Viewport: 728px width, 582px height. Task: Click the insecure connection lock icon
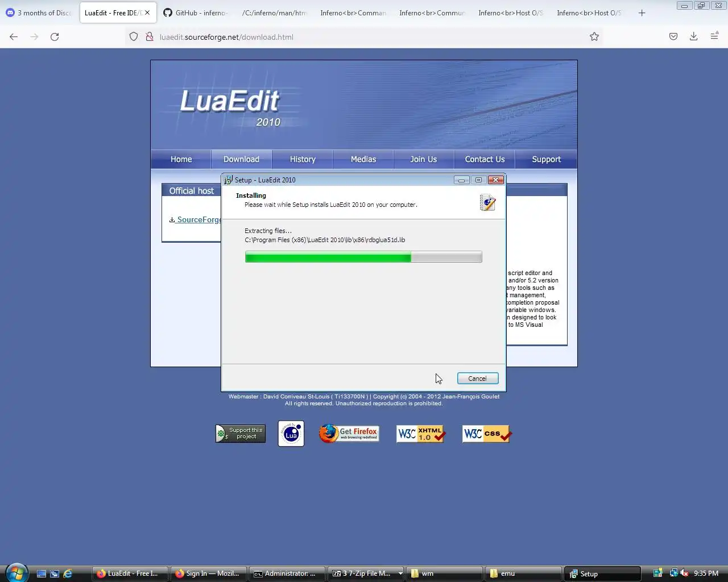click(150, 37)
